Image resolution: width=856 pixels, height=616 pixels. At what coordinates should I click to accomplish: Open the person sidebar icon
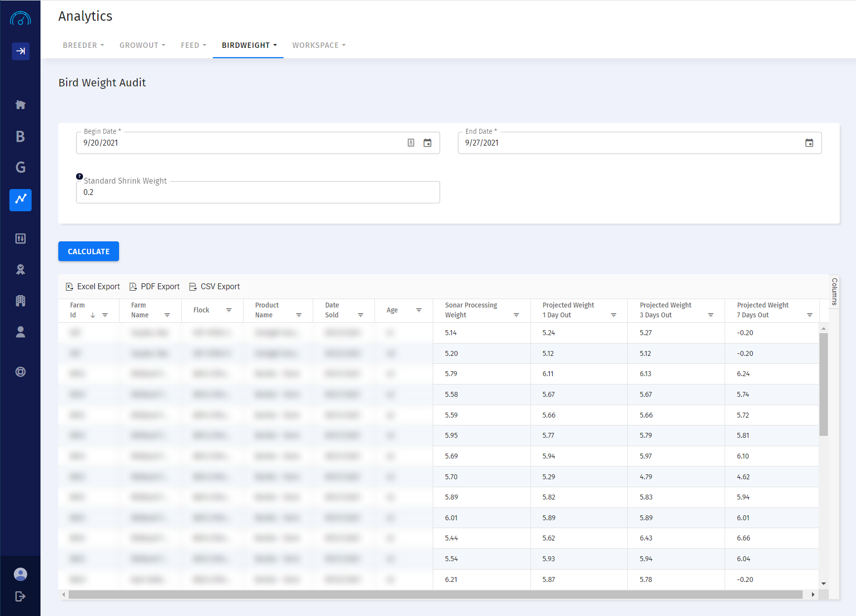[x=20, y=332]
